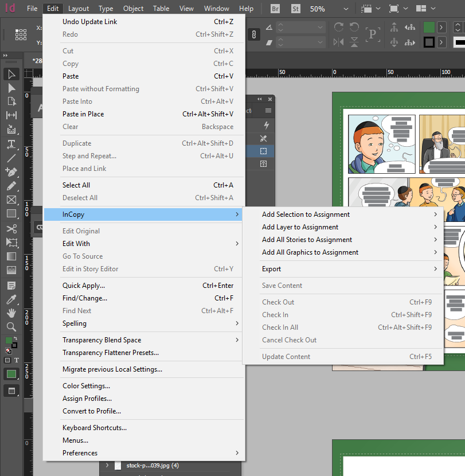Click Keyboard Shortcuts... menu entry
465x476 pixels.
(95, 428)
